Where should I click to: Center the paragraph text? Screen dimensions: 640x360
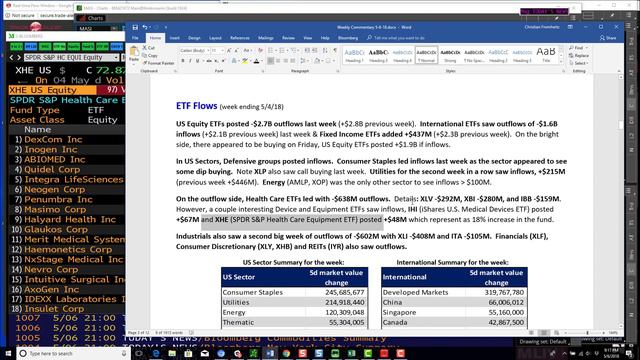click(278, 61)
